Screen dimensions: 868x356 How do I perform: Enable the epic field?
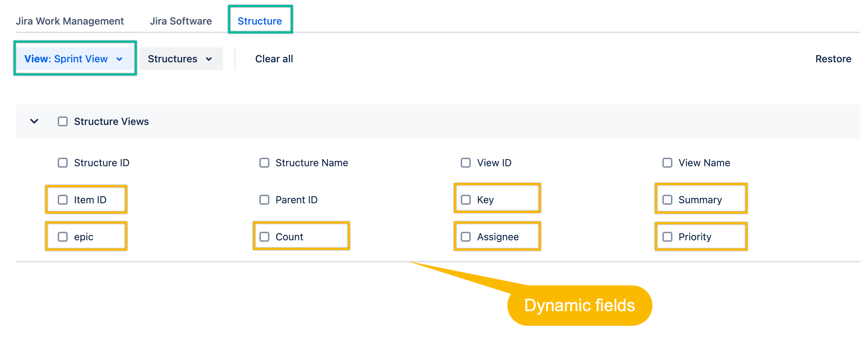[x=63, y=236]
